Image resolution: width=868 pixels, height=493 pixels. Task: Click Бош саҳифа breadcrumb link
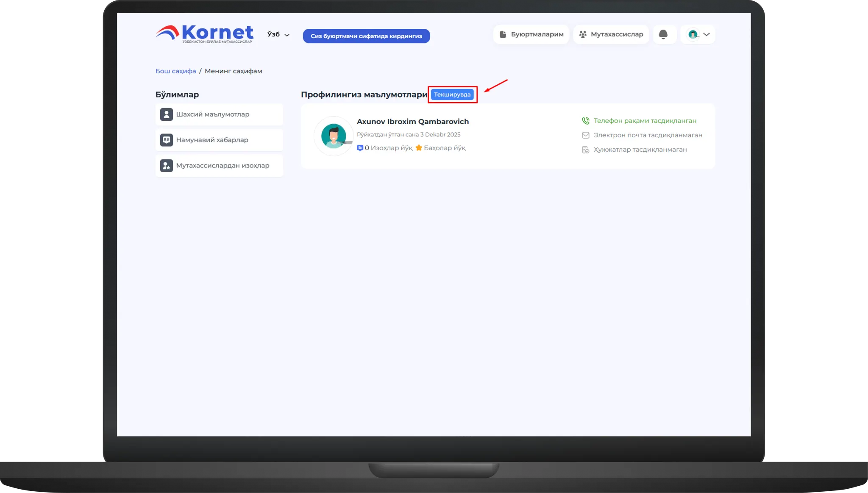(175, 71)
